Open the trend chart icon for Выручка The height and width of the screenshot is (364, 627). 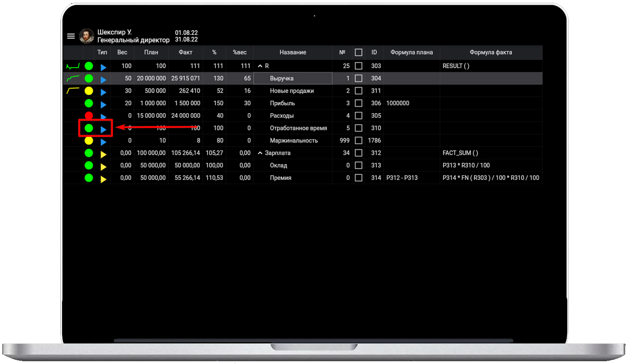click(x=73, y=78)
